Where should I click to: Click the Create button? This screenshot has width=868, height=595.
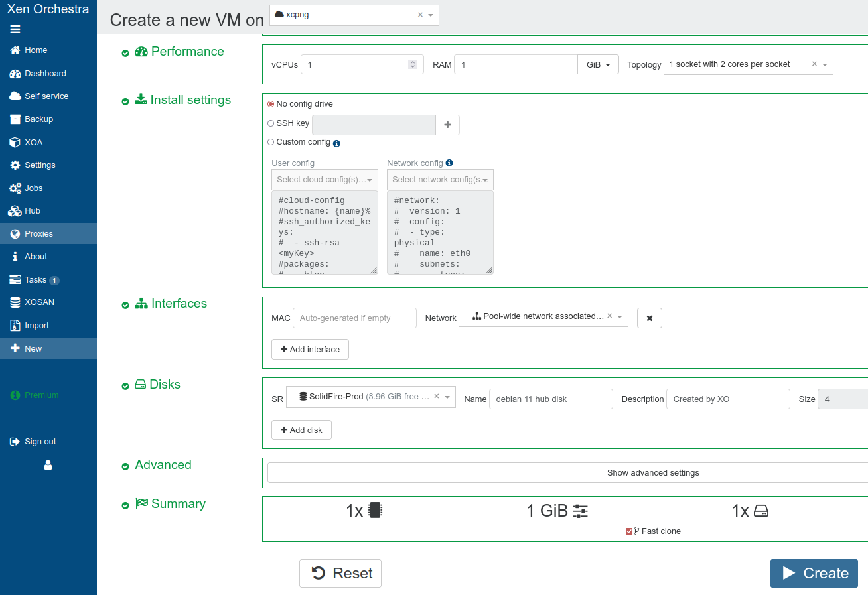point(814,574)
